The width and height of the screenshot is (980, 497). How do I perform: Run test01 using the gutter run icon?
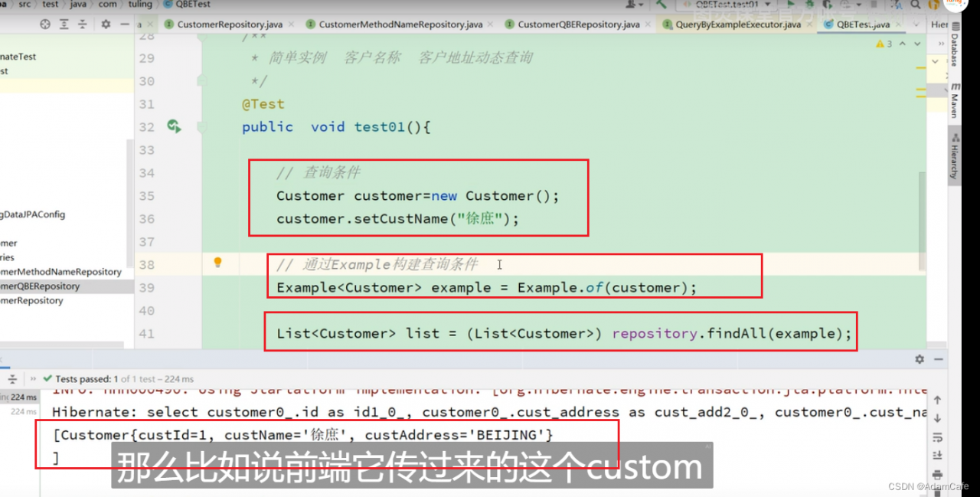click(x=174, y=126)
